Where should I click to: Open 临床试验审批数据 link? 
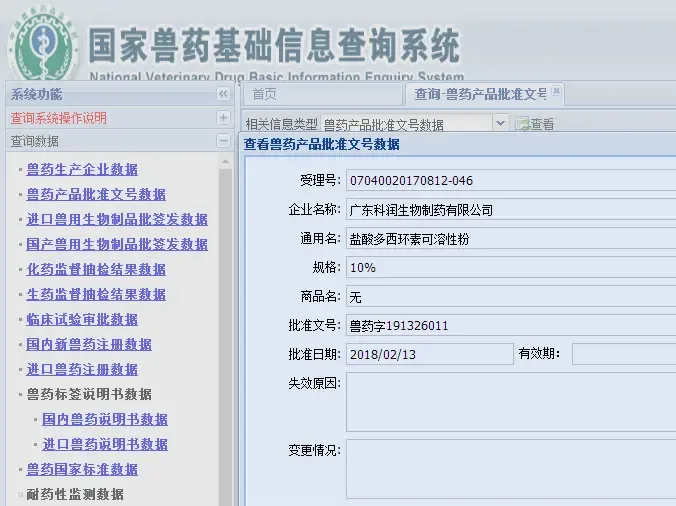tap(82, 319)
